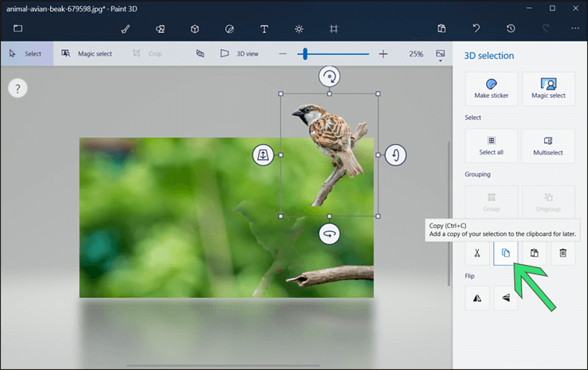Flip the selection horizontally
The width and height of the screenshot is (588, 370).
pos(477,298)
